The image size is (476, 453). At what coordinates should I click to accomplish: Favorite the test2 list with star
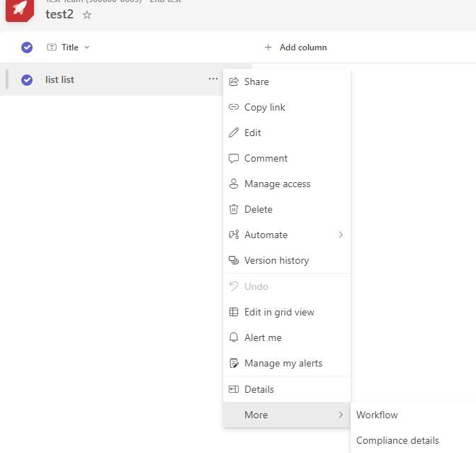click(x=87, y=15)
